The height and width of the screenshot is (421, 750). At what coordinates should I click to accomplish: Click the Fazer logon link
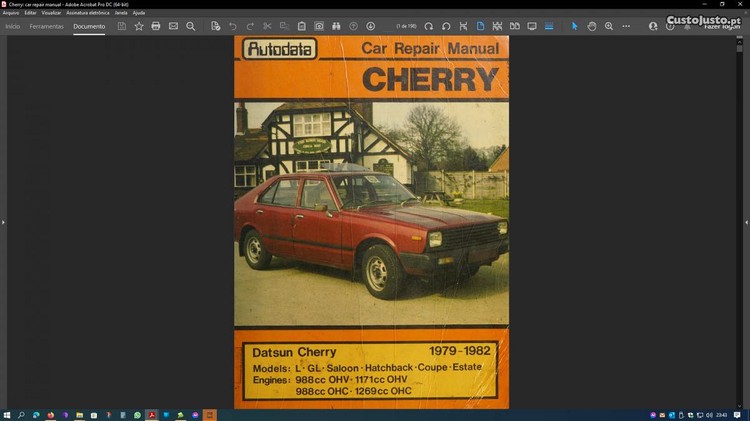tap(723, 26)
